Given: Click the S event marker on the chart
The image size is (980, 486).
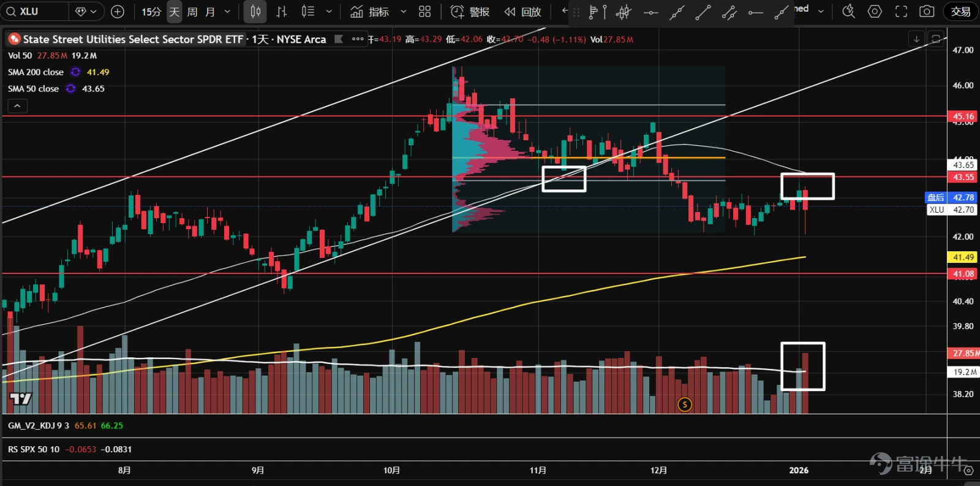Looking at the screenshot, I should (685, 404).
